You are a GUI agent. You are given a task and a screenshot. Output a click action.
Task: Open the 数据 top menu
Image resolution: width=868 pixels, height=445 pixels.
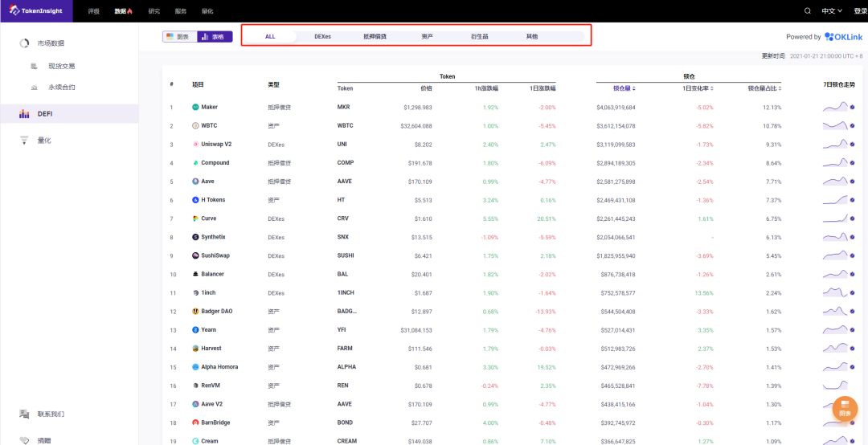(x=124, y=11)
